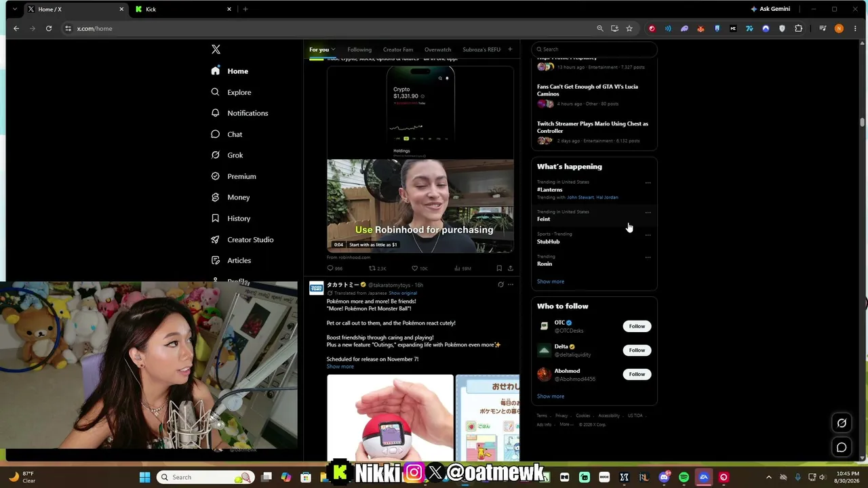Open Notifications in the X sidebar
Image resolution: width=868 pixels, height=488 pixels.
click(x=239, y=113)
